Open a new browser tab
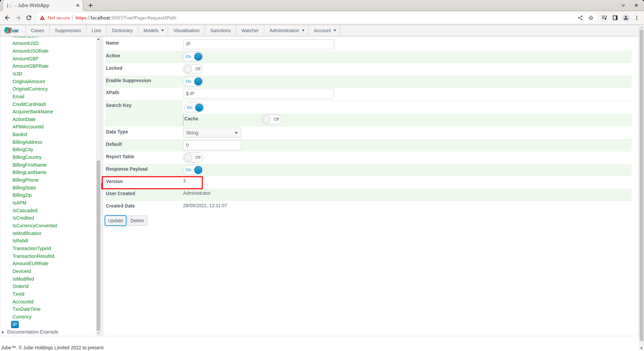Screen dimensions: 644x351 [91, 5]
